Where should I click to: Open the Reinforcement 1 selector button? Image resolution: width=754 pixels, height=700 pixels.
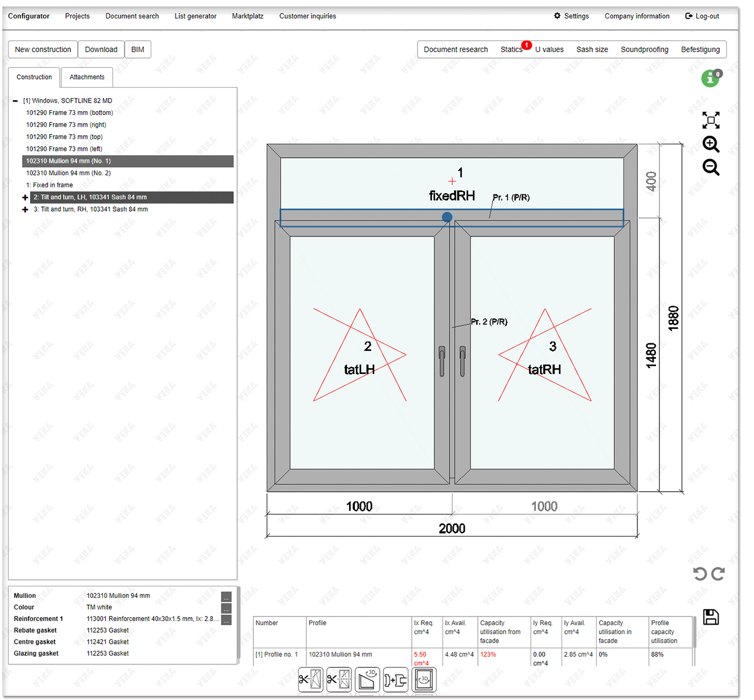coord(226,620)
